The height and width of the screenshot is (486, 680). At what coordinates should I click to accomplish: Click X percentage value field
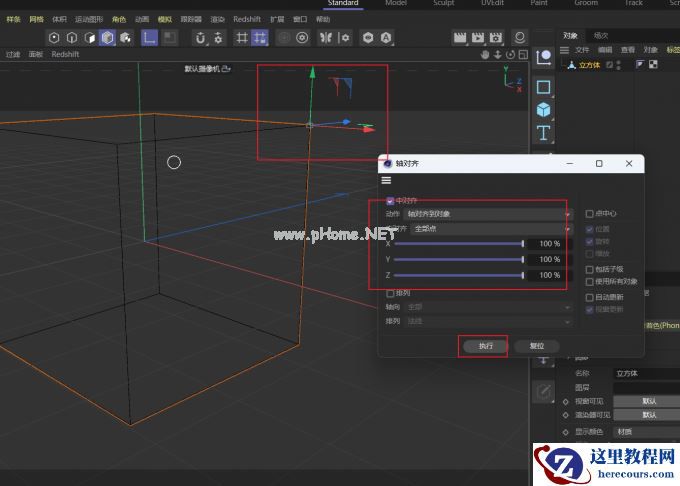(550, 244)
